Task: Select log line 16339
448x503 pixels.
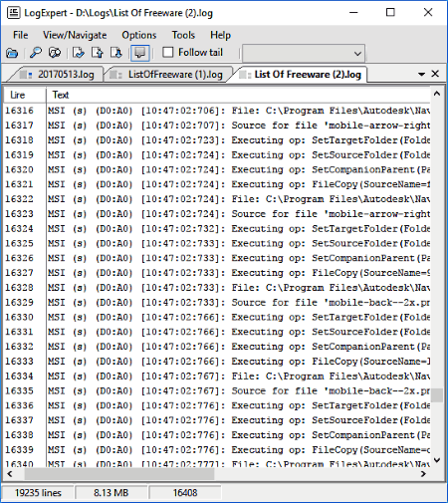Action: pos(217,449)
